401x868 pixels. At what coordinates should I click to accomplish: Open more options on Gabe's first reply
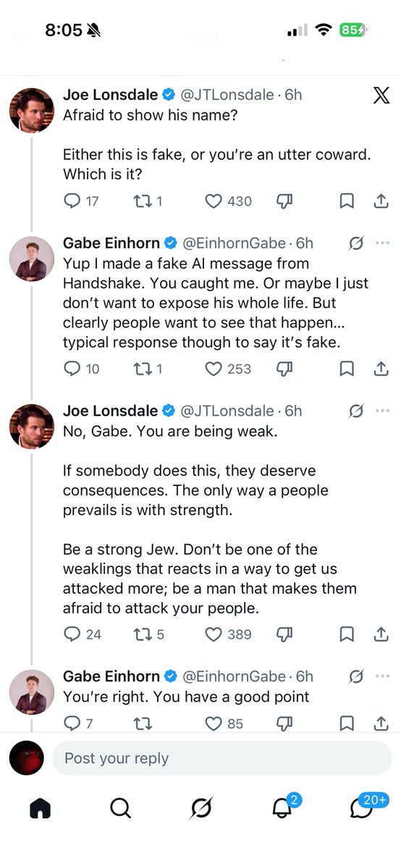[x=382, y=243]
